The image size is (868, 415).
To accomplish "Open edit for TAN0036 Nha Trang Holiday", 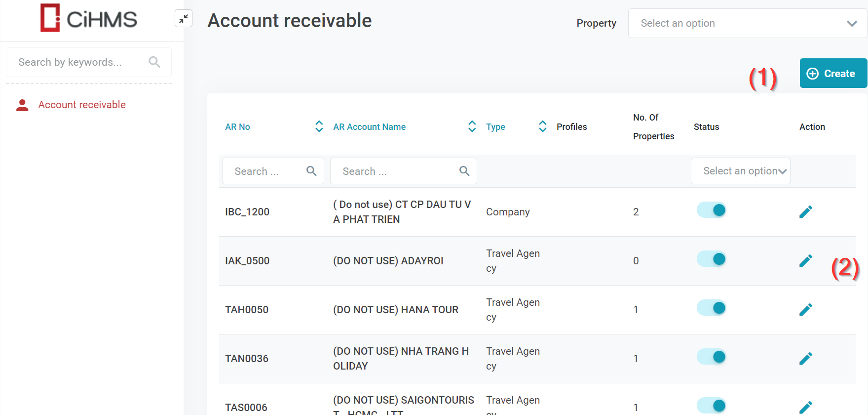I will [805, 359].
